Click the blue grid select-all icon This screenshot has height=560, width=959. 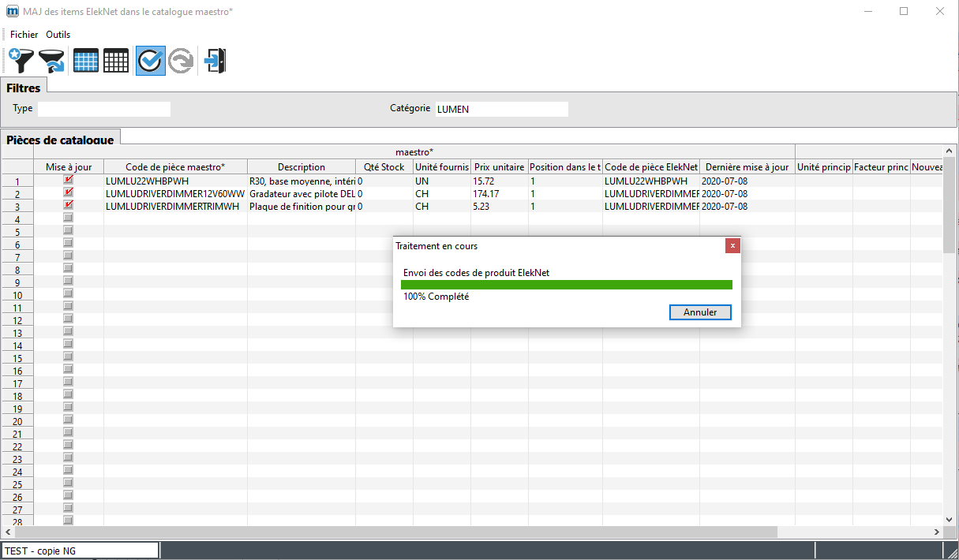click(85, 61)
